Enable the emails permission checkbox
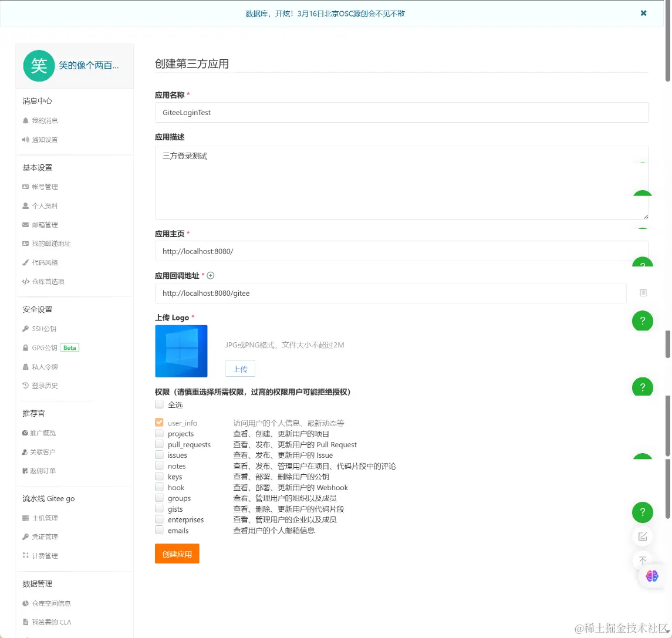The image size is (672, 638). point(160,530)
